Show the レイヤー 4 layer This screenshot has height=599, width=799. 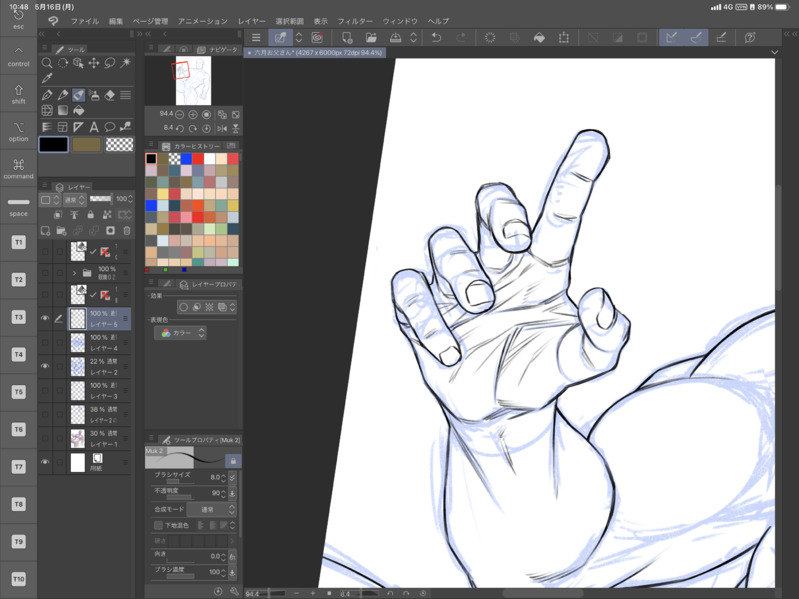pyautogui.click(x=45, y=342)
